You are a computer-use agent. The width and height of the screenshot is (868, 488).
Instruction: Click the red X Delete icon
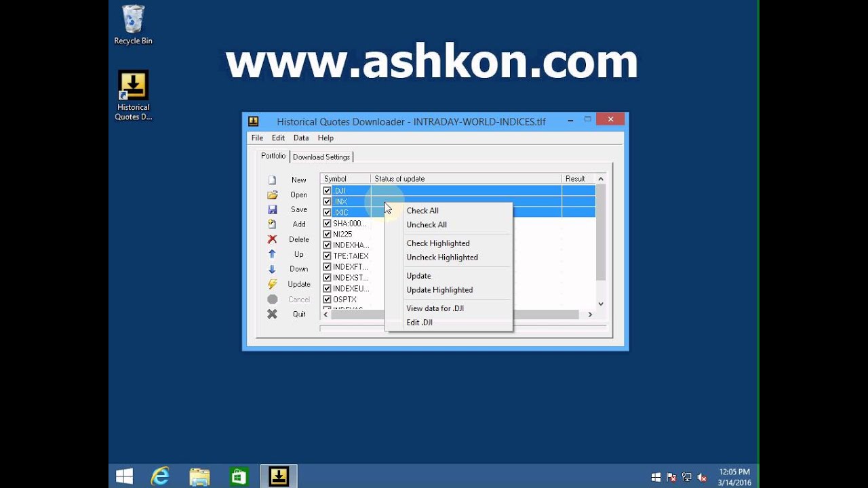(x=272, y=239)
